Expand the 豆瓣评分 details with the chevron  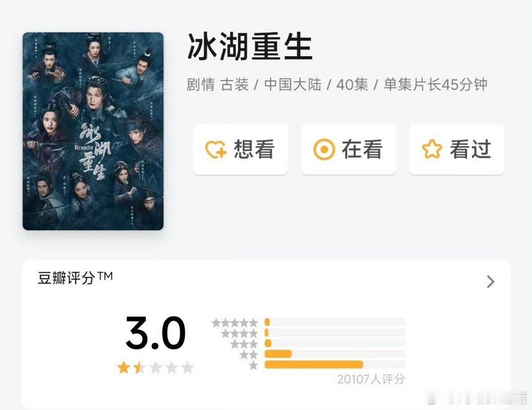[x=491, y=282]
